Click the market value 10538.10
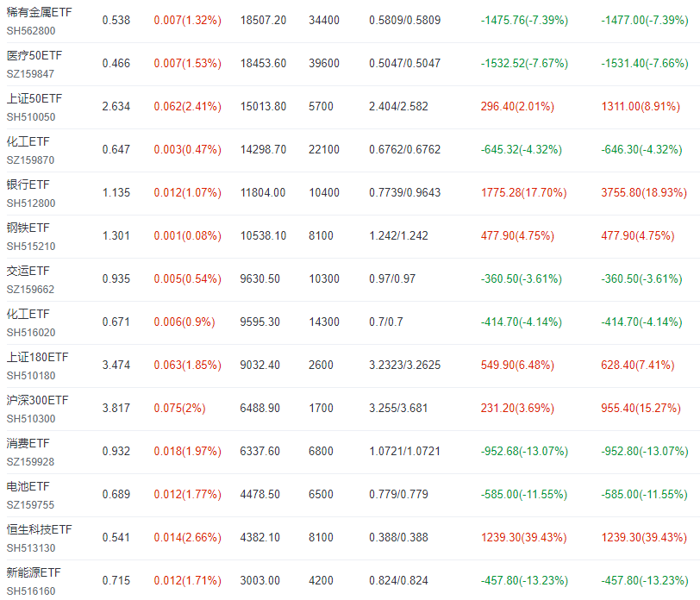Screen dimensions: 700x600 [x=263, y=235]
